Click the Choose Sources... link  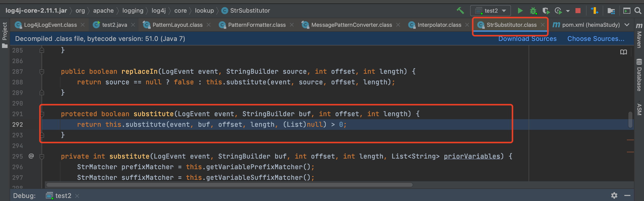pos(596,39)
